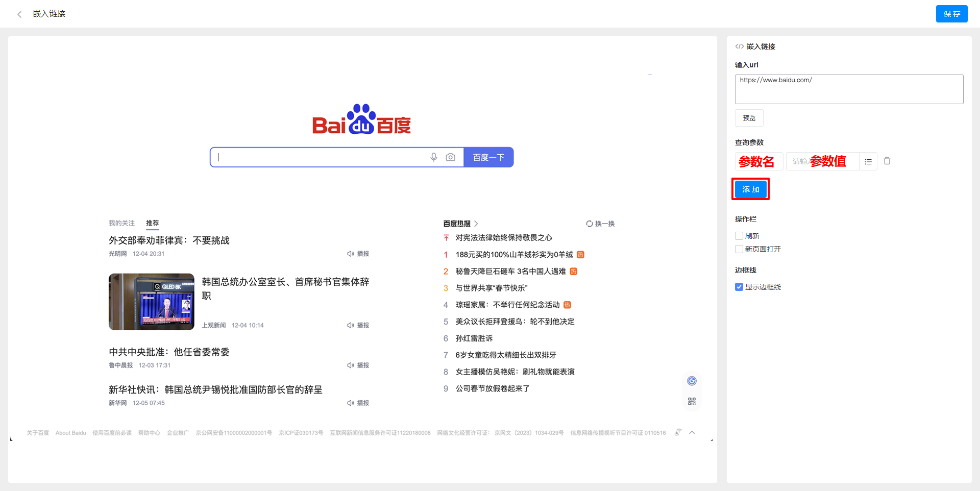Screen dimensions: 980x491
Task: Click the accessibility icon in the footer
Action: click(677, 432)
